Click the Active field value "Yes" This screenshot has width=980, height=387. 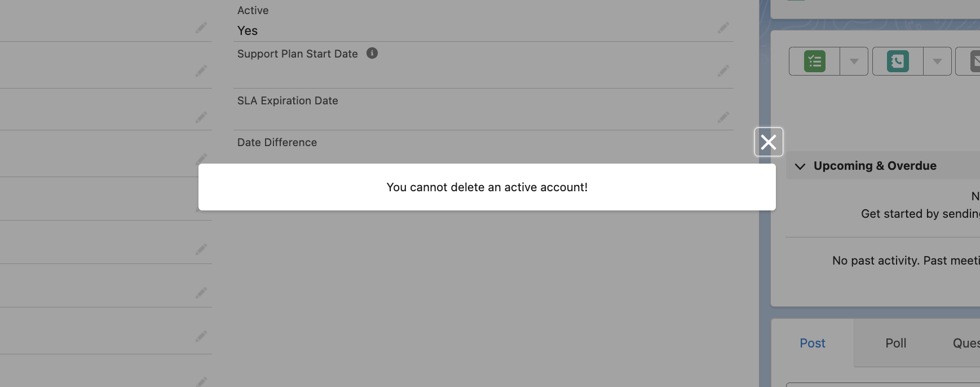pyautogui.click(x=248, y=31)
